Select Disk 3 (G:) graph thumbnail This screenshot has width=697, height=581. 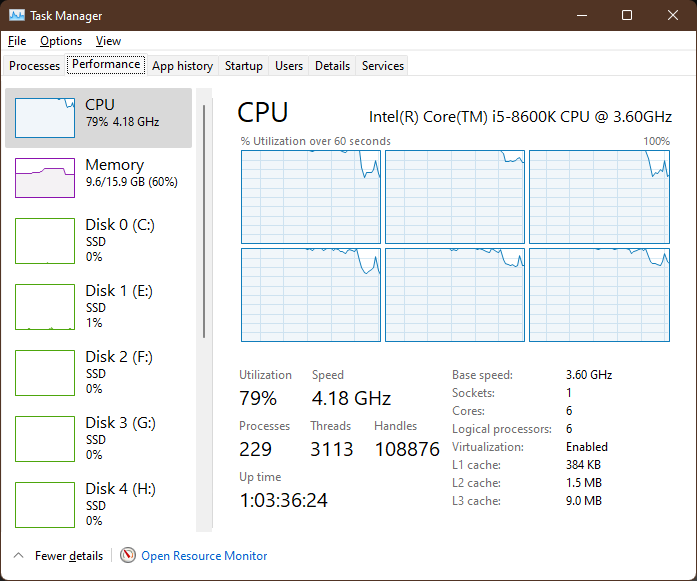pyautogui.click(x=45, y=439)
